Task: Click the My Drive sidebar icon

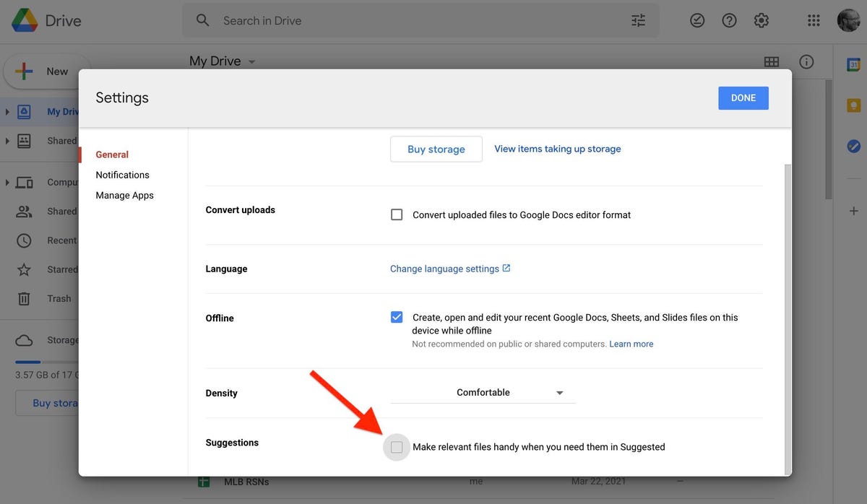Action: [x=24, y=112]
